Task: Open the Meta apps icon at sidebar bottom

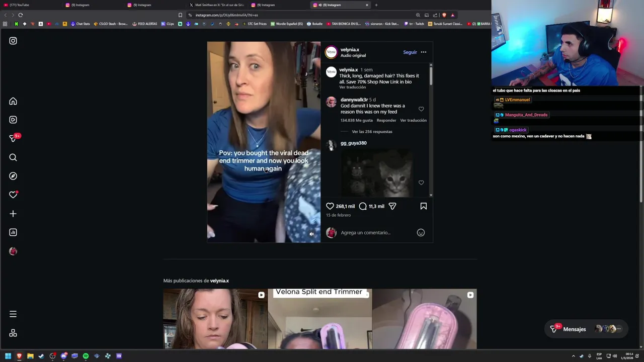Action: click(13, 333)
